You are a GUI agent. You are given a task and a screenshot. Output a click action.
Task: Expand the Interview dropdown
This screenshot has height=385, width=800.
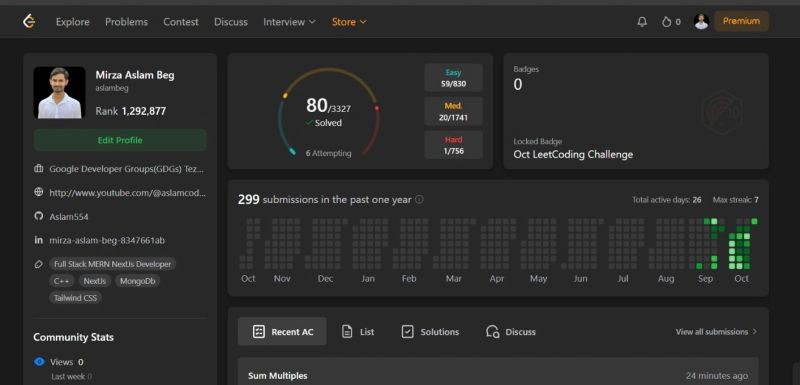pyautogui.click(x=289, y=22)
